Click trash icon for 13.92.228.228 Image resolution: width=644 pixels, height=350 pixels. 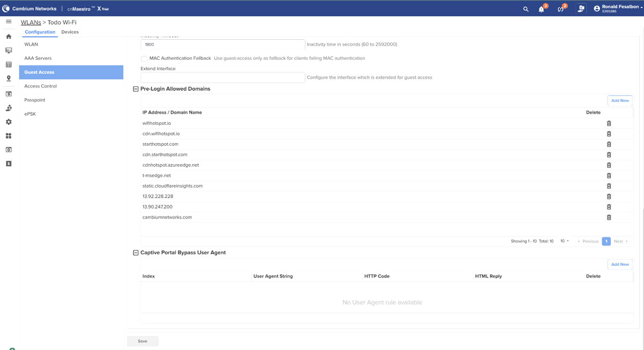click(x=609, y=196)
